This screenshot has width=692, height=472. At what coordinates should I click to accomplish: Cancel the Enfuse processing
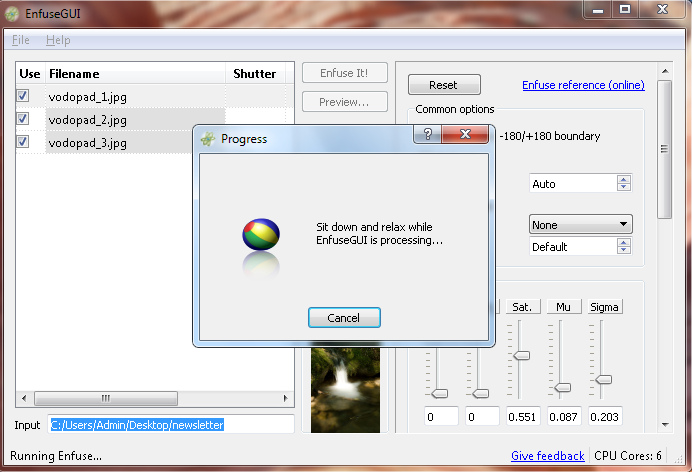344,318
